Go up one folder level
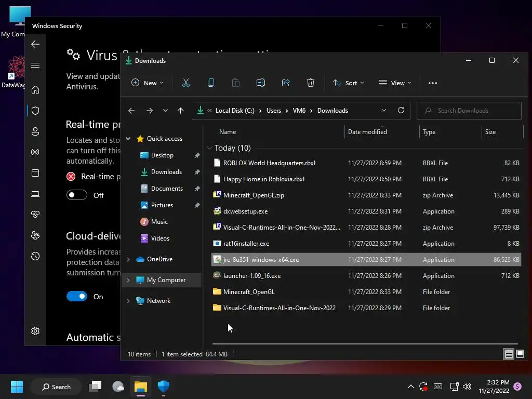The image size is (532, 399). point(180,111)
